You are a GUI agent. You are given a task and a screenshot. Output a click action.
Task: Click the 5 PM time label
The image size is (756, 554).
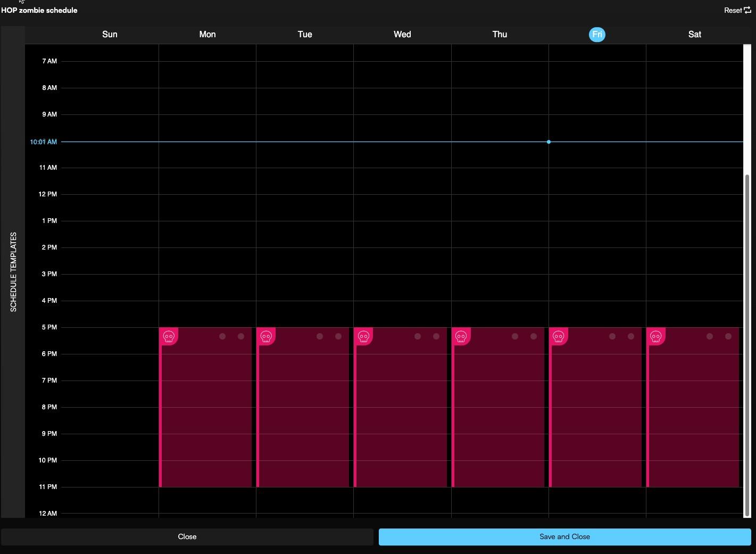[x=49, y=327]
